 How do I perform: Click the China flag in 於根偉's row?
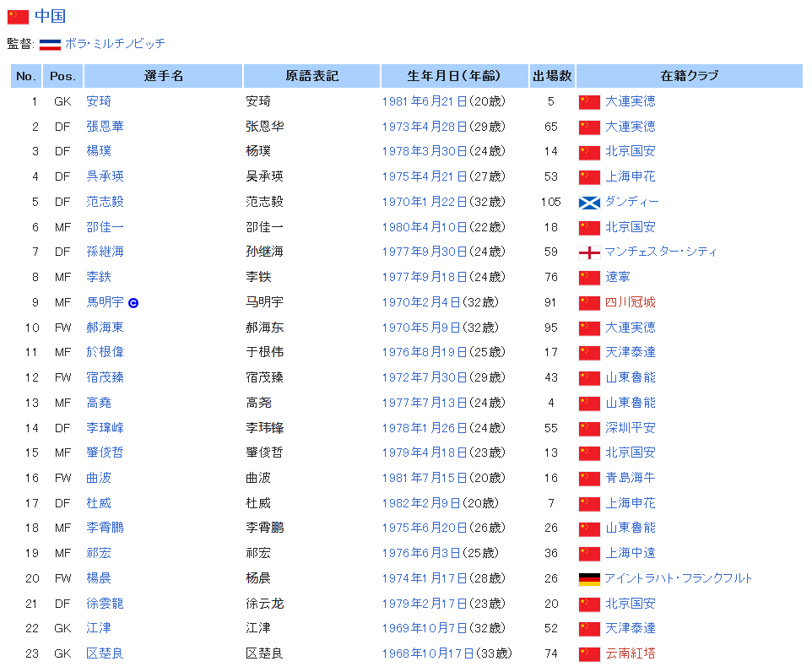coord(589,354)
